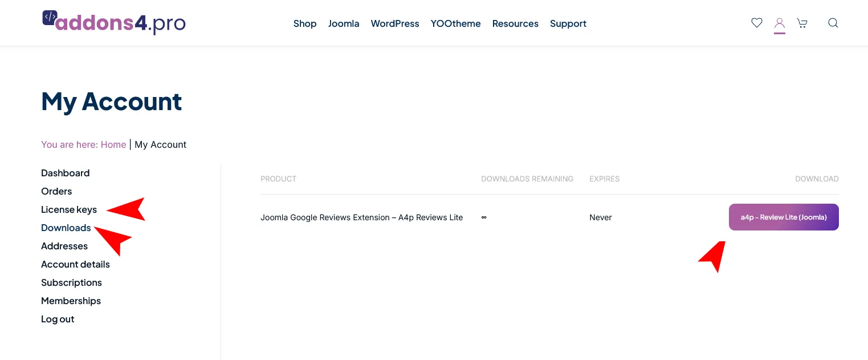Viewport: 868px width, 360px height.
Task: Download a4p – Review Lite (Joomla)
Action: tap(784, 217)
